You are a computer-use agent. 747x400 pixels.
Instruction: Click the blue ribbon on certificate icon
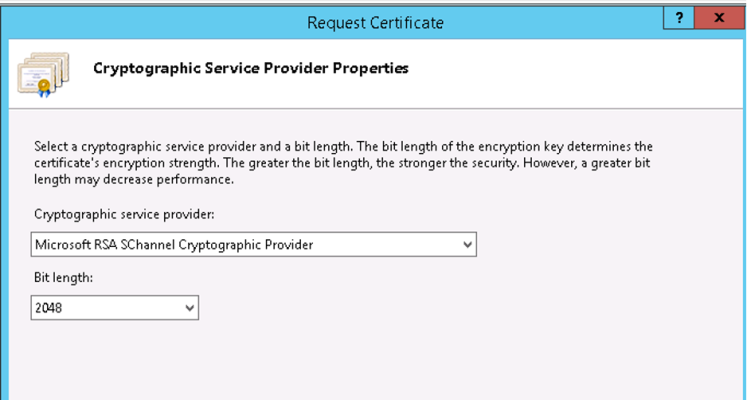44,94
